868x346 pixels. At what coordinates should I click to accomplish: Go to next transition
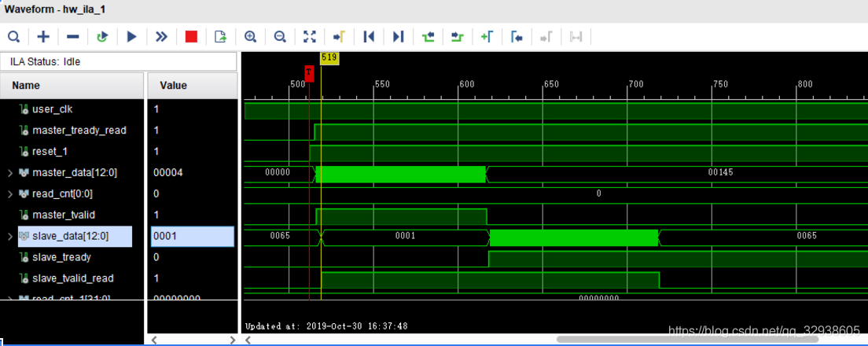[x=457, y=37]
